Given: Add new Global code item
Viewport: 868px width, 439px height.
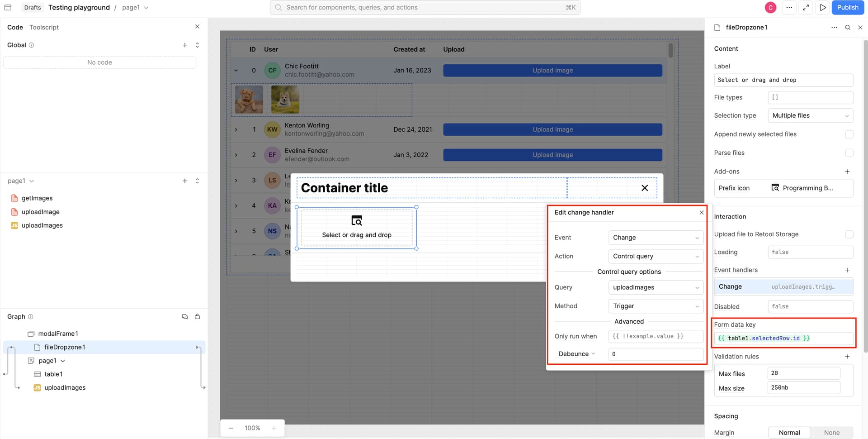Looking at the screenshot, I should (184, 45).
